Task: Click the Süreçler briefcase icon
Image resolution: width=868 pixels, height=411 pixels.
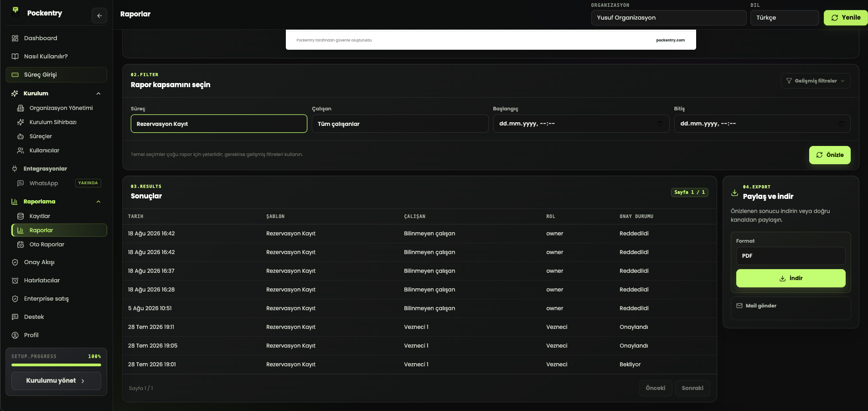Action: 21,136
